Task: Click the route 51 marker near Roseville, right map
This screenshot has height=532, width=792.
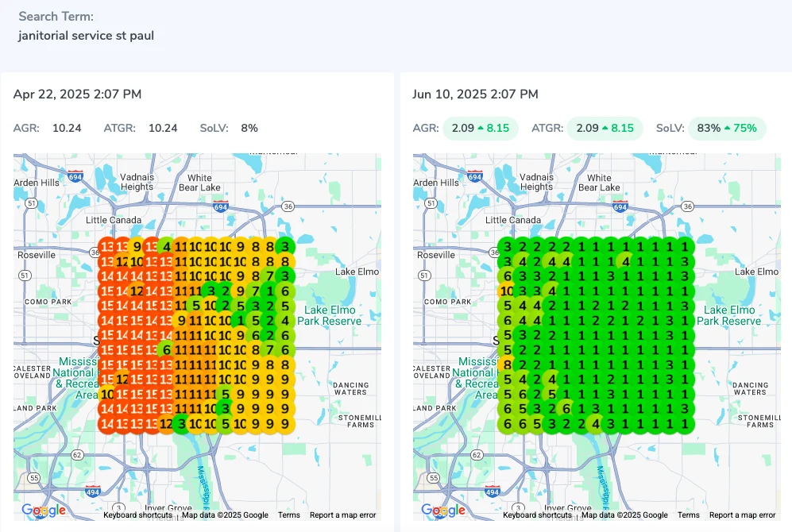Action: pyautogui.click(x=424, y=275)
